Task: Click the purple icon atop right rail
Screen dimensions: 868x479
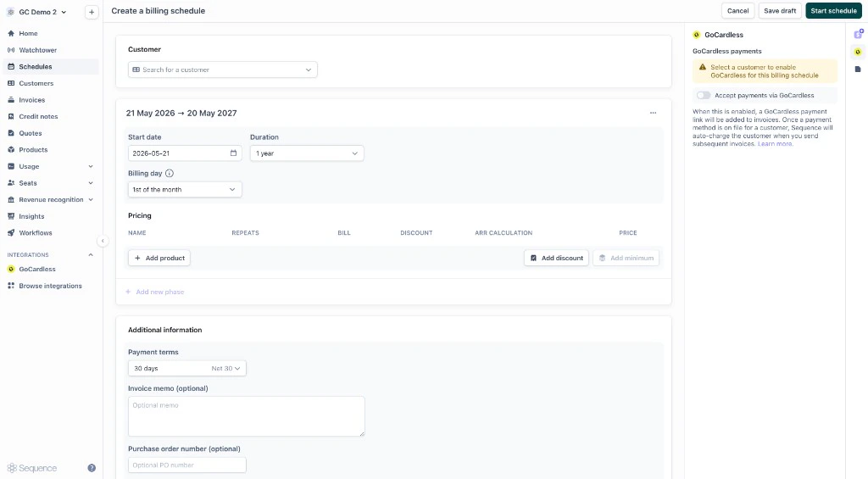Action: 858,34
